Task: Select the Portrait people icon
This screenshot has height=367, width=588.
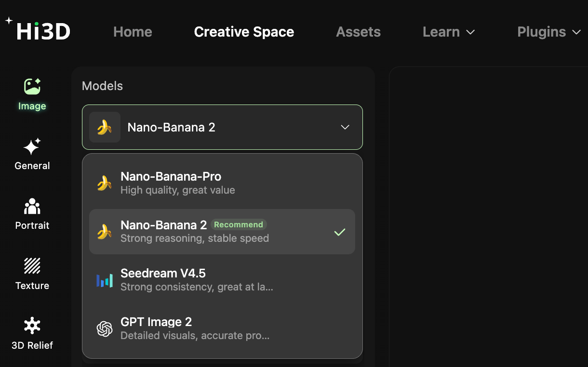Action: [x=32, y=206]
